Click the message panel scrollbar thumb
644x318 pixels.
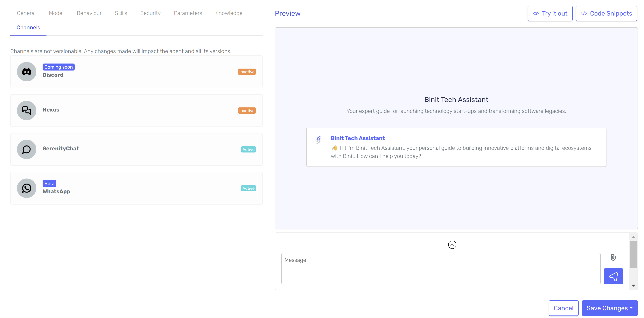(633, 254)
